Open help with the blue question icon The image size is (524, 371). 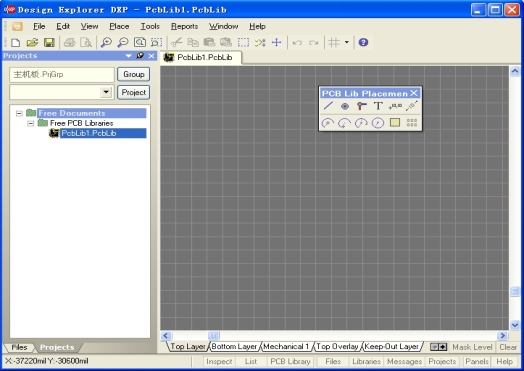point(363,42)
